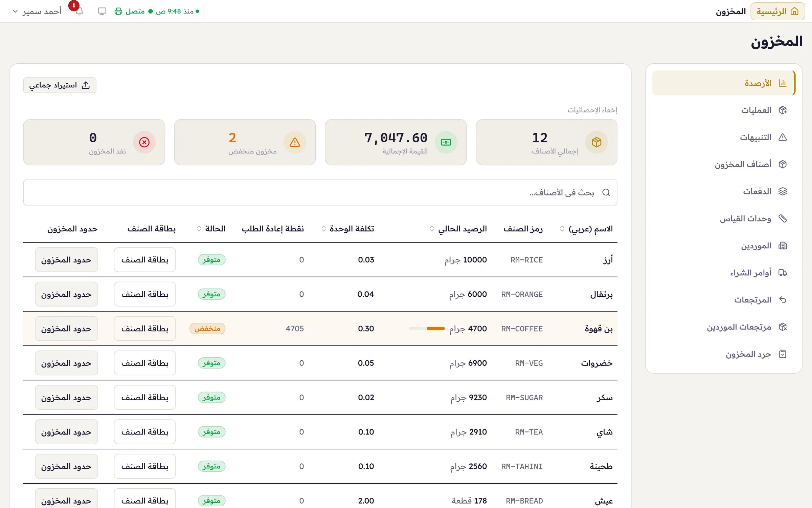Click the suppliers building icon in sidebar
812x508 pixels.
point(783,246)
